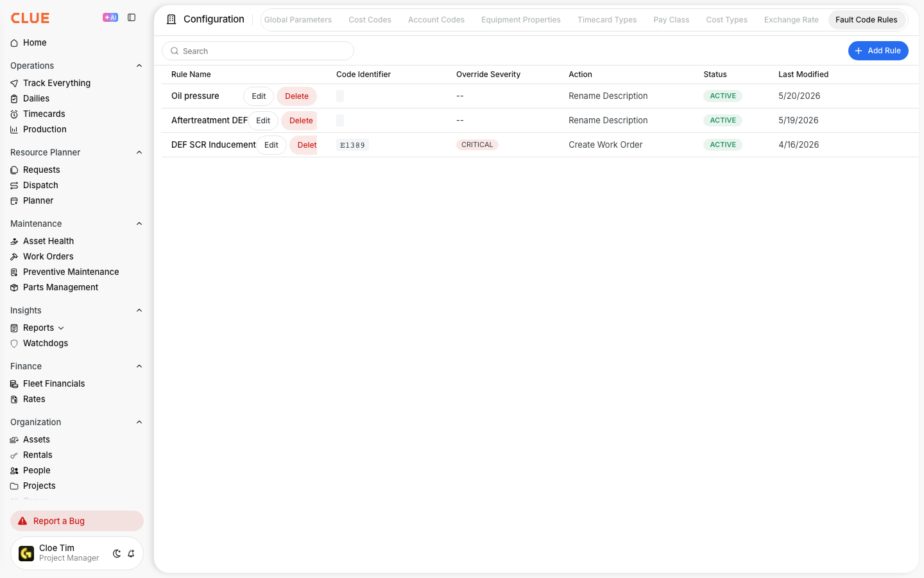The height and width of the screenshot is (578, 924).
Task: Open the AI assistant badge icon
Action: tap(110, 17)
